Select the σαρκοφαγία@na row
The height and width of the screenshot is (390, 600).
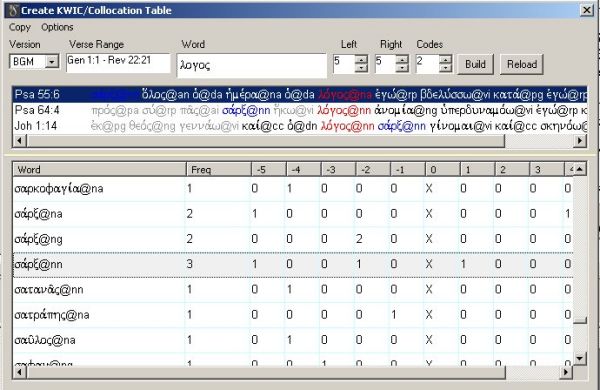click(x=293, y=188)
